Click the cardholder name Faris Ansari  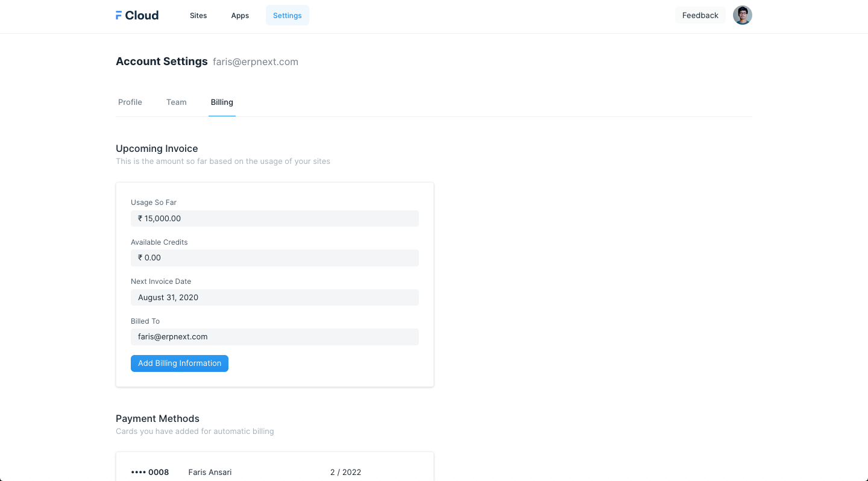click(x=210, y=472)
